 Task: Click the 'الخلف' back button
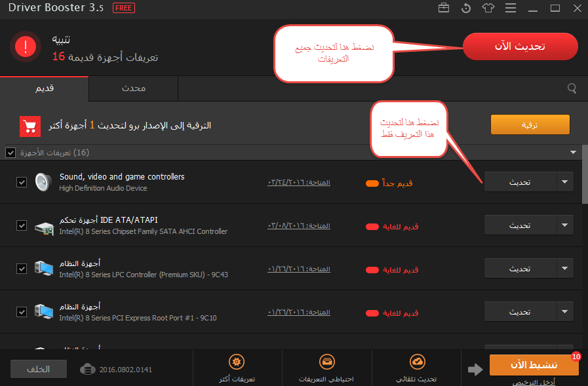pos(39,369)
